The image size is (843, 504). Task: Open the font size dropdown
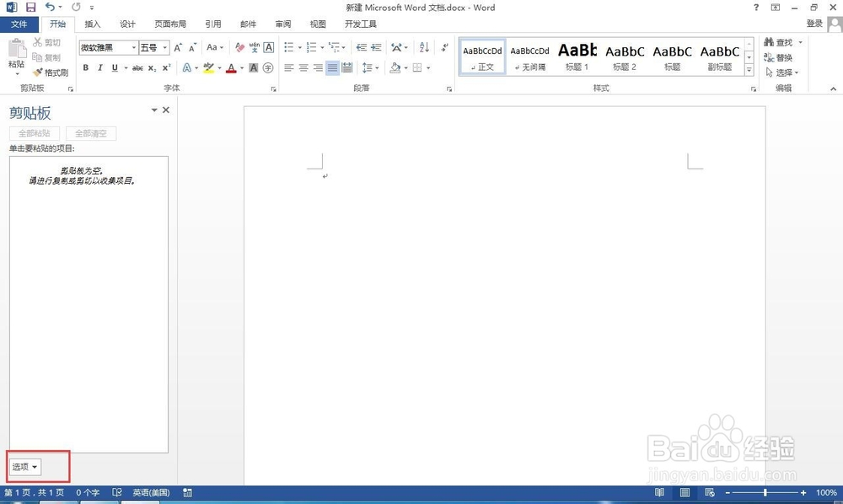pos(165,48)
